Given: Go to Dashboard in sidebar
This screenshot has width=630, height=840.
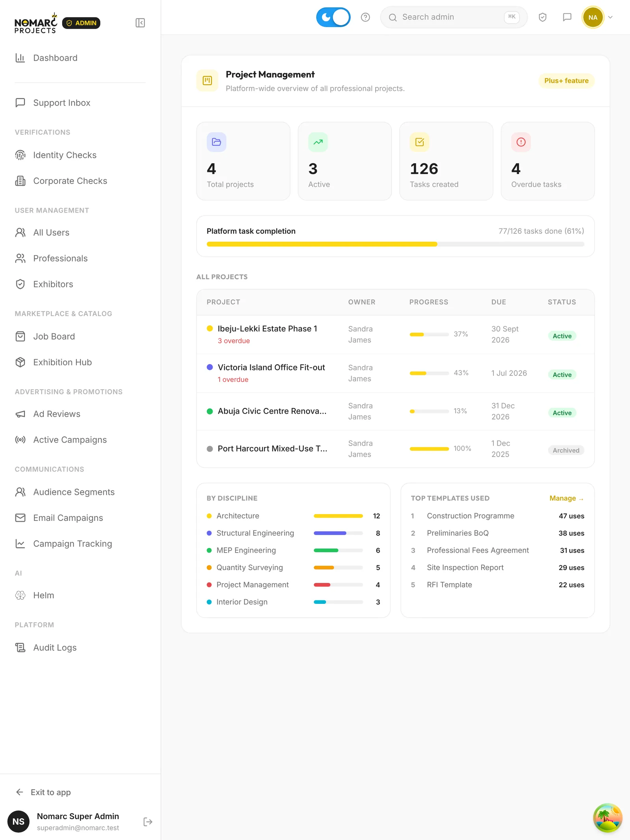Looking at the screenshot, I should (x=80, y=58).
